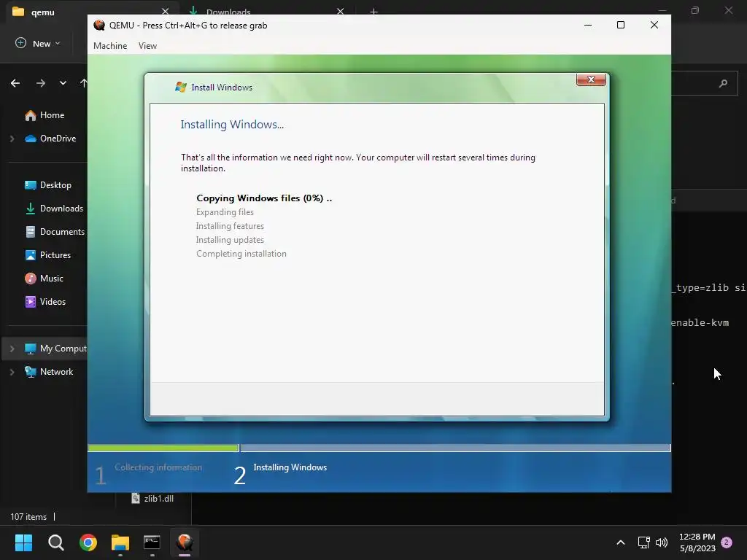Expand the Network tree node

pyautogui.click(x=12, y=372)
